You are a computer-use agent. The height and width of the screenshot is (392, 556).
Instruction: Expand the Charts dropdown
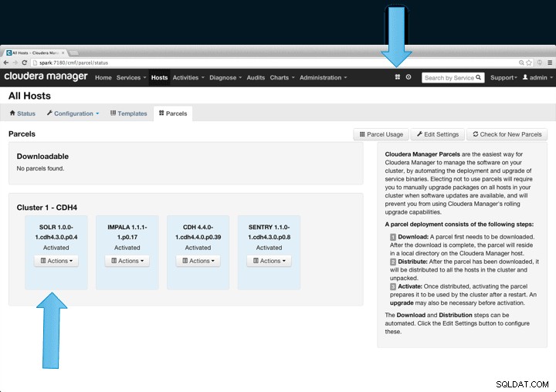[283, 78]
